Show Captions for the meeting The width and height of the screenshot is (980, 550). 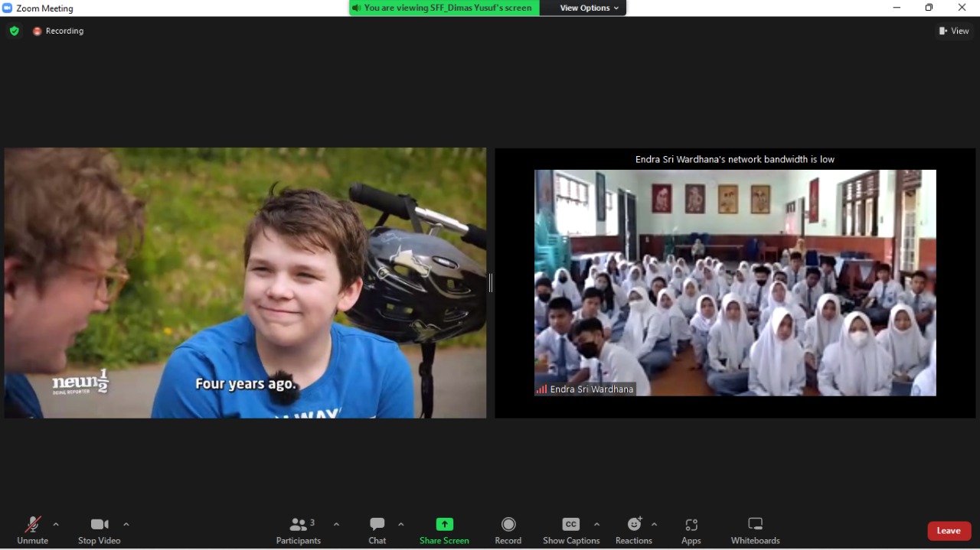pos(571,530)
